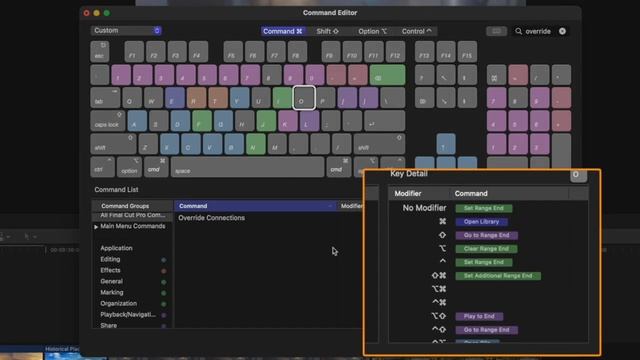Expand Main Menu Commands group

coord(96,227)
